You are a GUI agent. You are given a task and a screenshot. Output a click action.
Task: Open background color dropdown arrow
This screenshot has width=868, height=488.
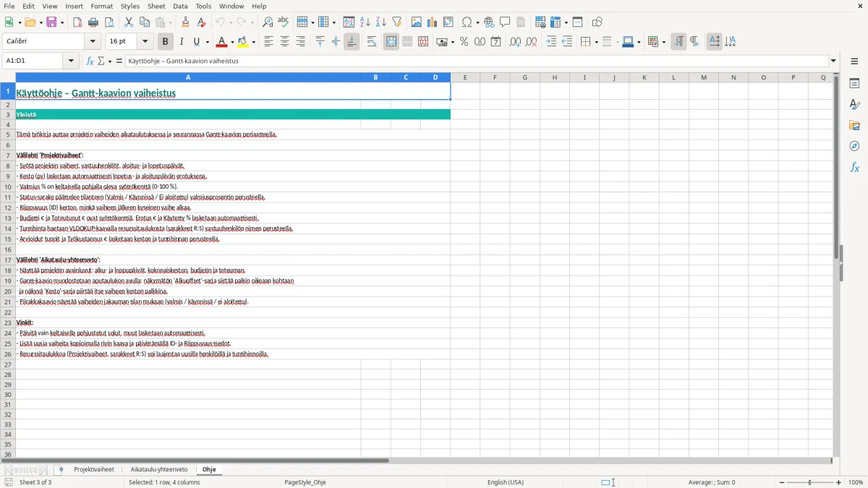253,42
